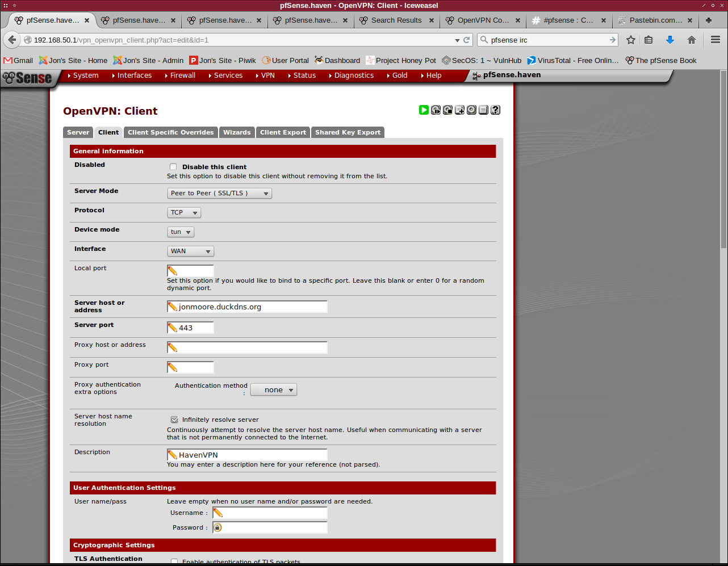
Task: Open the Gmail bookmark
Action: point(18,60)
